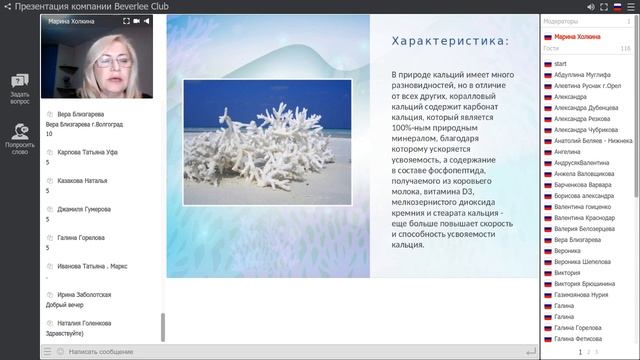
Task: Select participant Вероника Шепилова
Action: coord(582,262)
